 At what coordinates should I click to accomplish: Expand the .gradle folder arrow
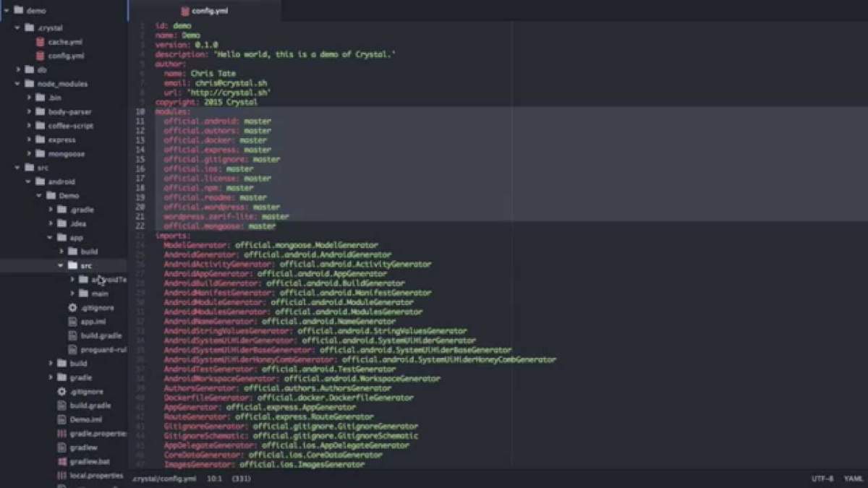pos(51,210)
